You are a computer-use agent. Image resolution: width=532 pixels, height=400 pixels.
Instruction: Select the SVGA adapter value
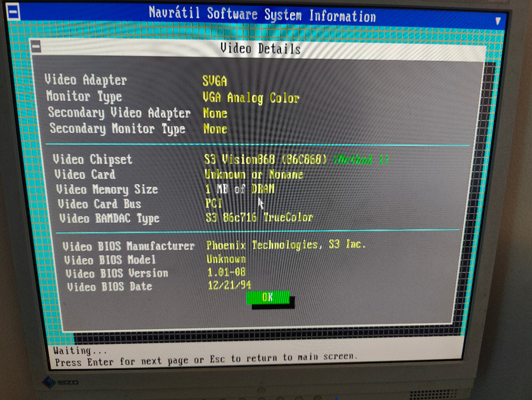point(215,81)
